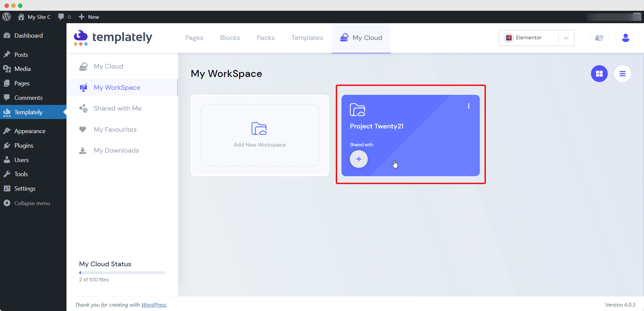
Task: Click the Plugins plug icon
Action: click(x=7, y=145)
